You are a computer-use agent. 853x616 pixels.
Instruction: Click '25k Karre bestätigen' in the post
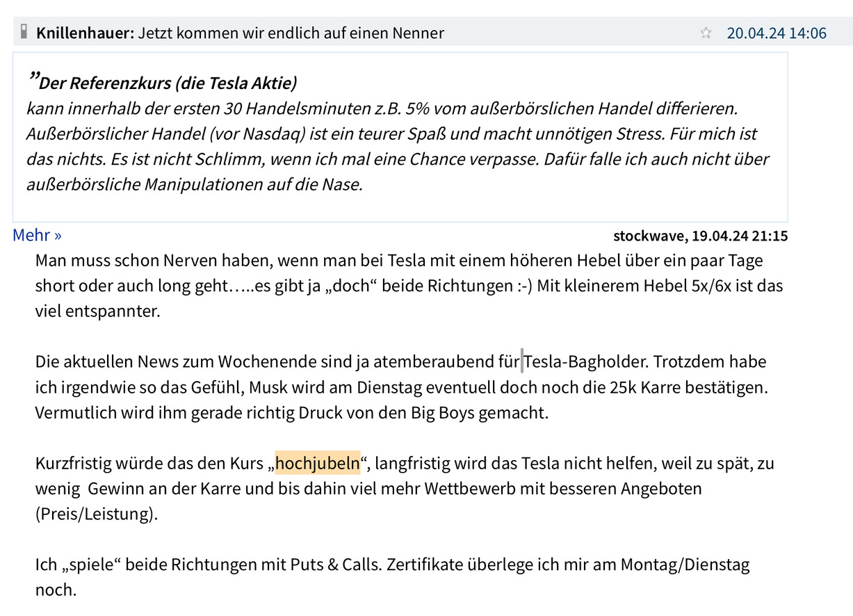688,387
